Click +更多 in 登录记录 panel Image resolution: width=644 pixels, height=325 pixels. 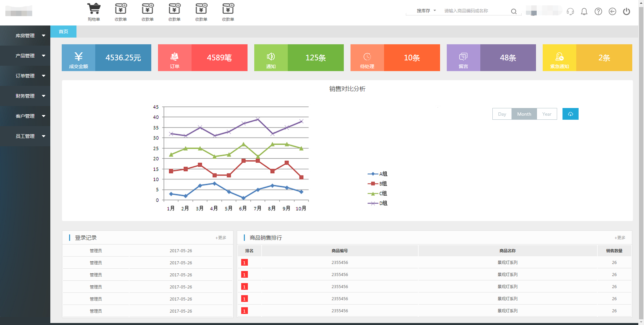click(x=221, y=238)
